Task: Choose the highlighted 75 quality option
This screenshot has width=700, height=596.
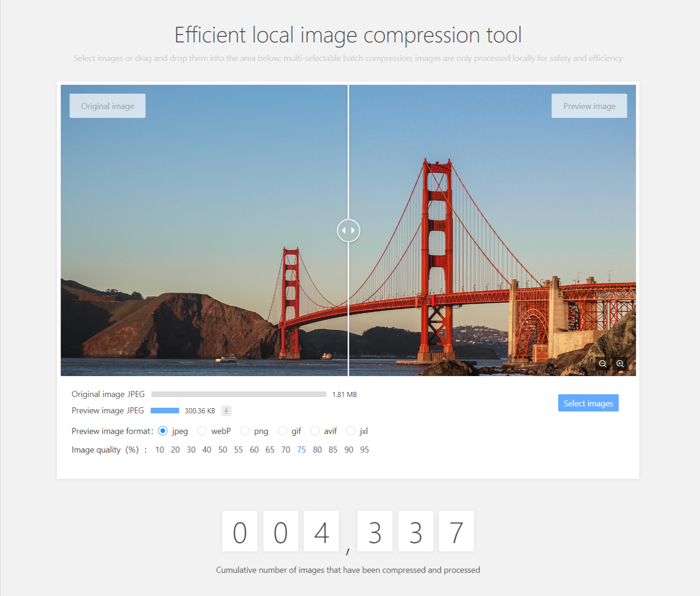Action: [x=301, y=450]
